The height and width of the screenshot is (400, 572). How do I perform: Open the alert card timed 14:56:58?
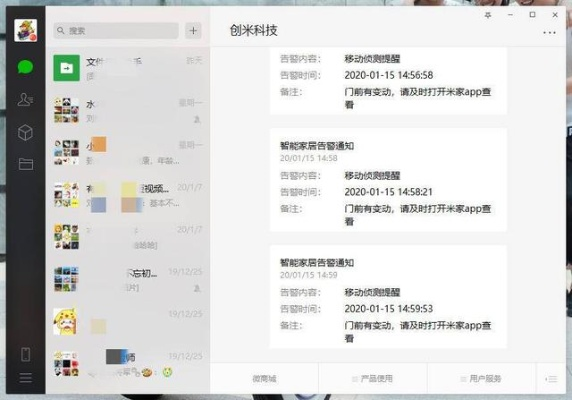tap(388, 81)
